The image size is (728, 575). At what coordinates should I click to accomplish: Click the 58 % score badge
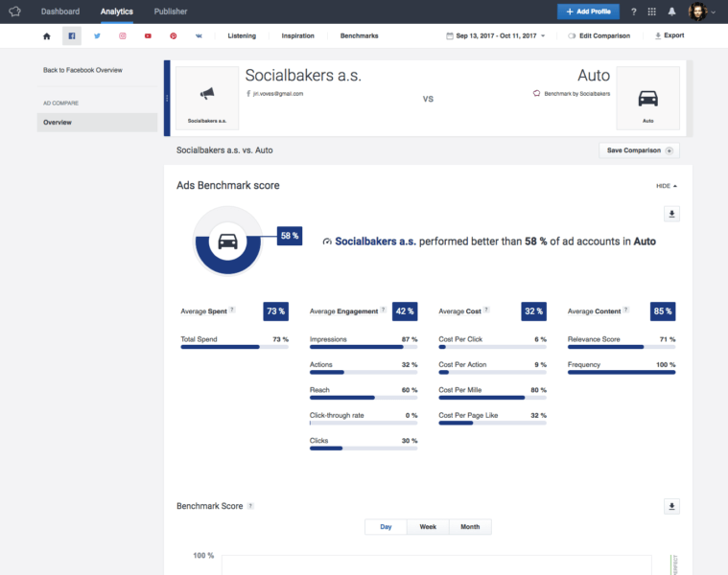tap(290, 236)
